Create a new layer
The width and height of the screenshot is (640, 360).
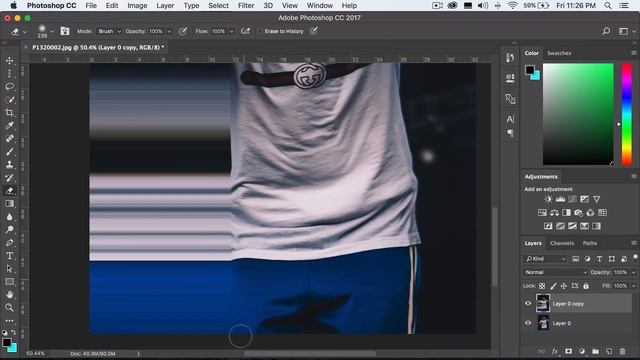click(609, 351)
